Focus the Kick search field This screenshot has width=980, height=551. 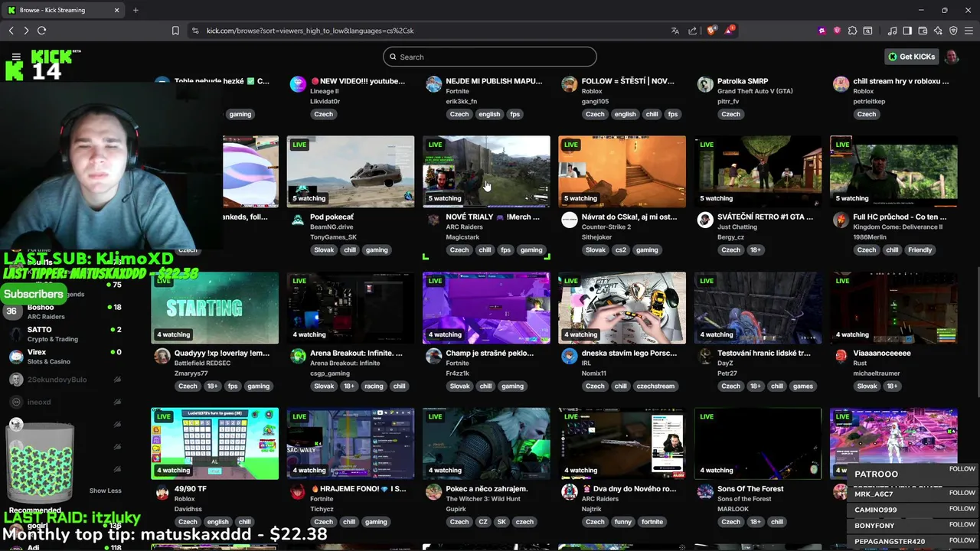(490, 57)
